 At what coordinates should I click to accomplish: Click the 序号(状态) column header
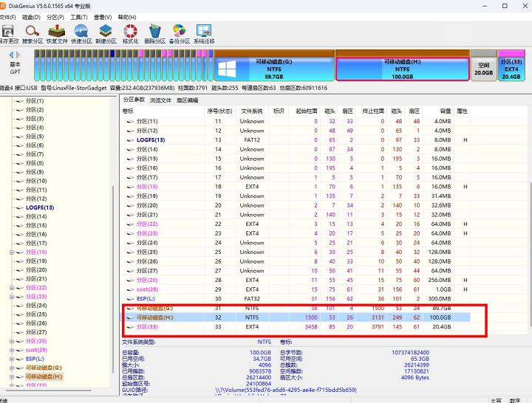pyautogui.click(x=219, y=111)
